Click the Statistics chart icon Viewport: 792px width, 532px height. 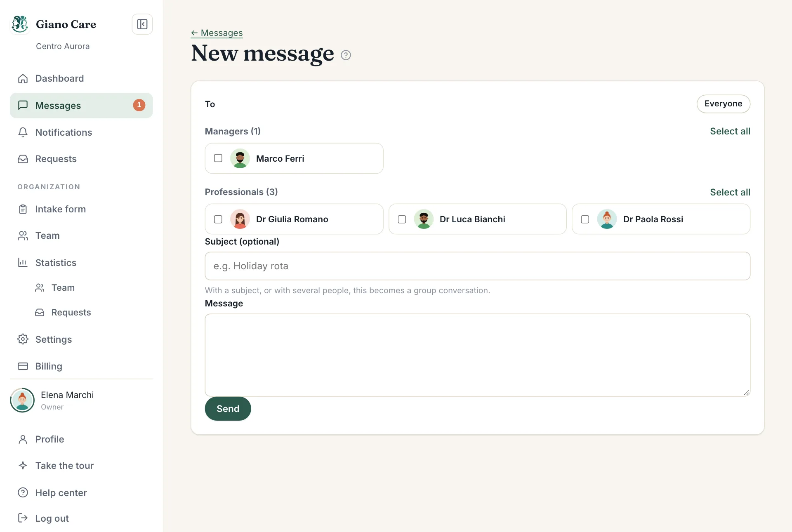coord(23,263)
